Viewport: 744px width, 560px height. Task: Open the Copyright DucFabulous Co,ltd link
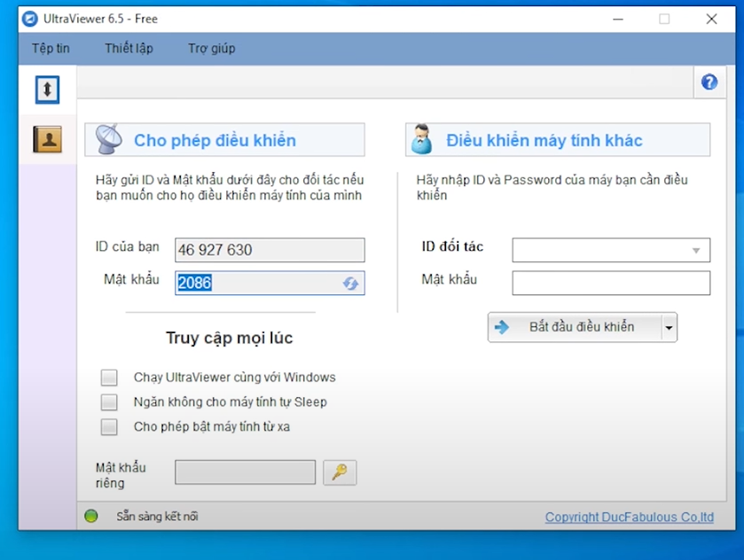[630, 517]
